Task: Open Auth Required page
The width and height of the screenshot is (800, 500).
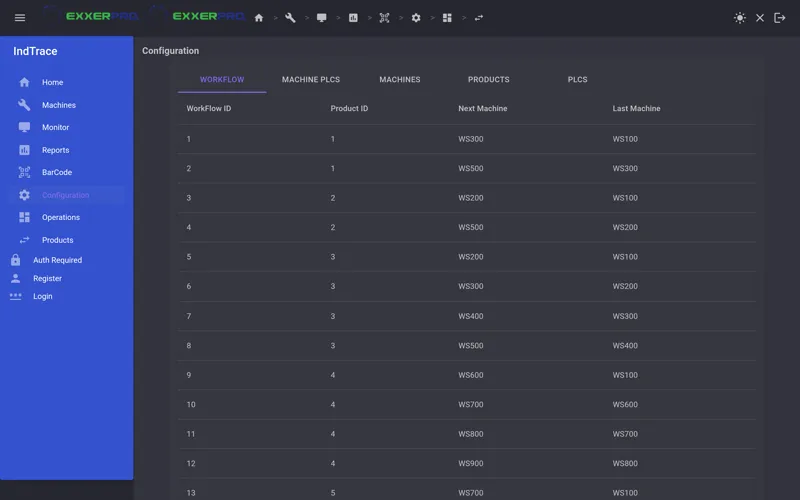Action: [x=57, y=260]
